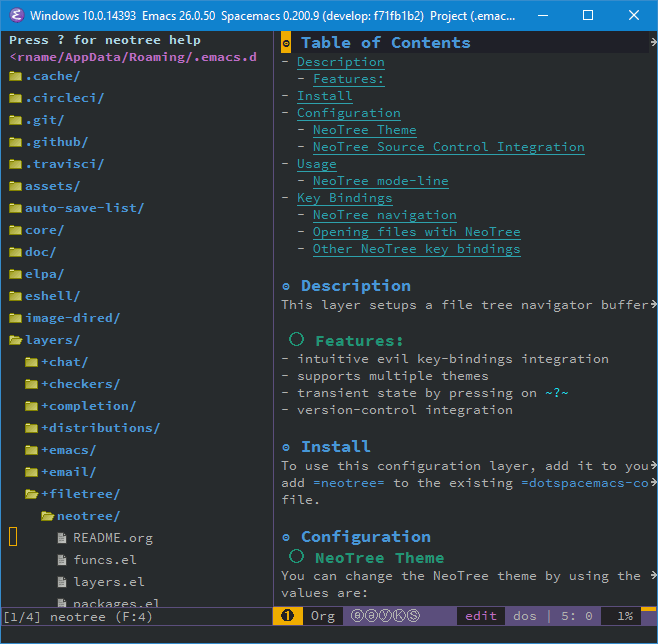The image size is (658, 644).
Task: Follow the Configuration link in contents
Action: click(349, 113)
